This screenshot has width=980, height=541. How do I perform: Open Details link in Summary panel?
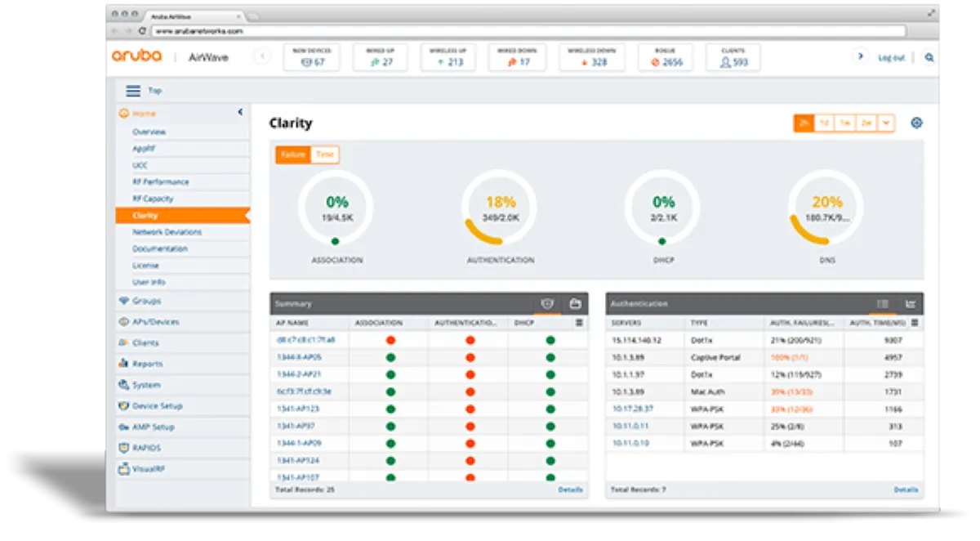pyautogui.click(x=571, y=490)
